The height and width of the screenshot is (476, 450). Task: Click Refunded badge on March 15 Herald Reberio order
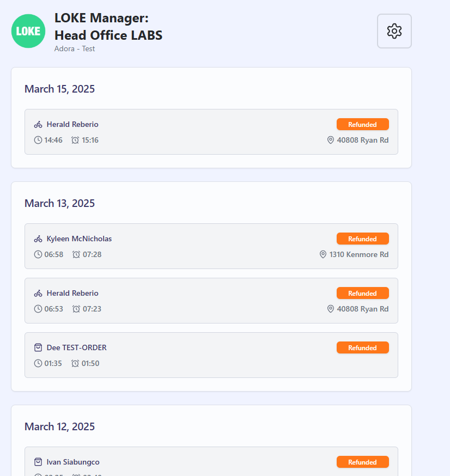[362, 125]
